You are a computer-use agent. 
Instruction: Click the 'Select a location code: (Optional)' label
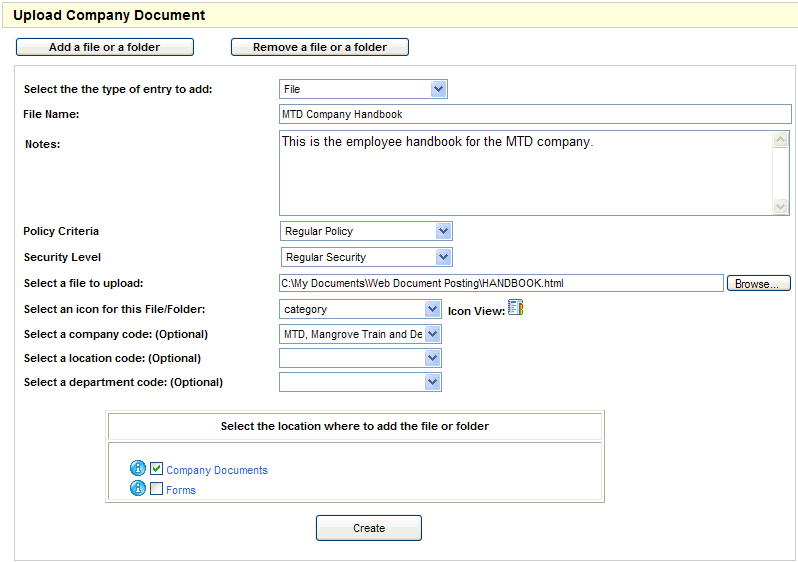112,358
